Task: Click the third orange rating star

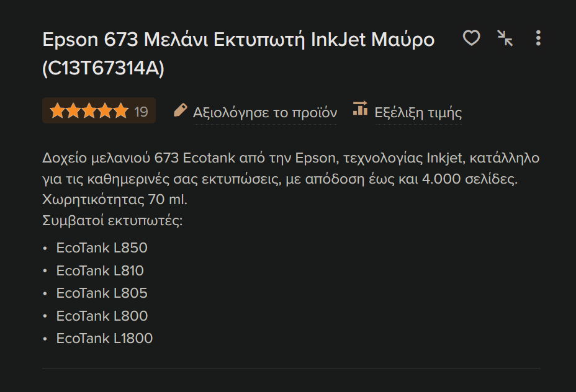Action: [x=89, y=111]
